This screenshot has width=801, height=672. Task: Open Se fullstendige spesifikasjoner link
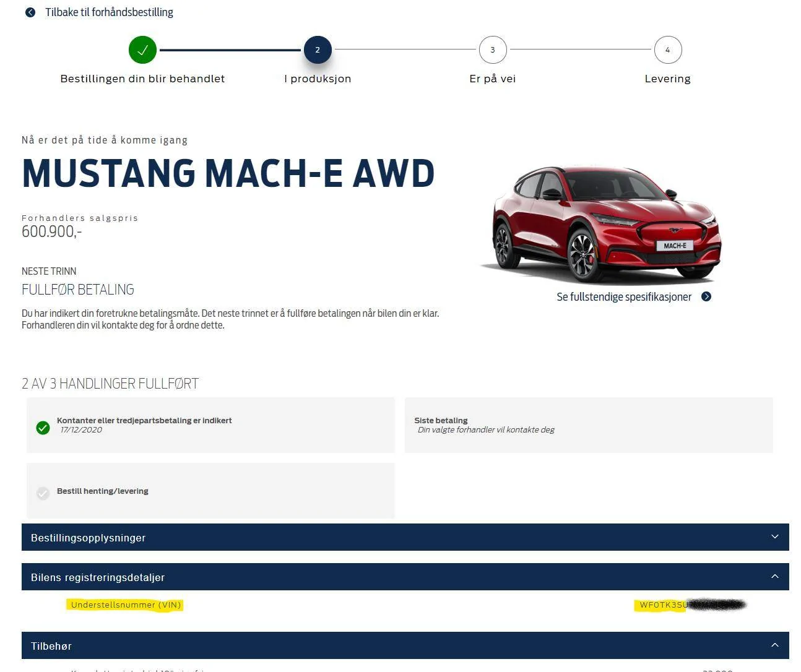click(x=624, y=297)
